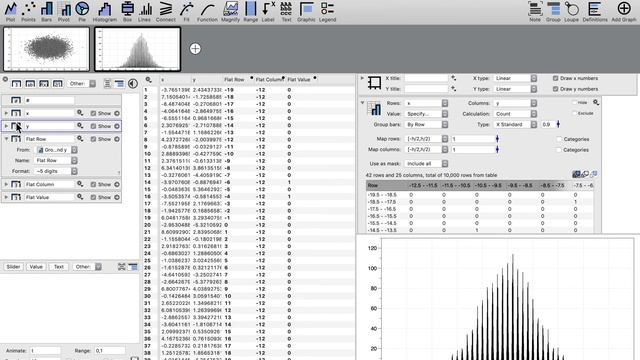Add a Graphic command
The width and height of the screenshot is (640, 360).
point(306,11)
